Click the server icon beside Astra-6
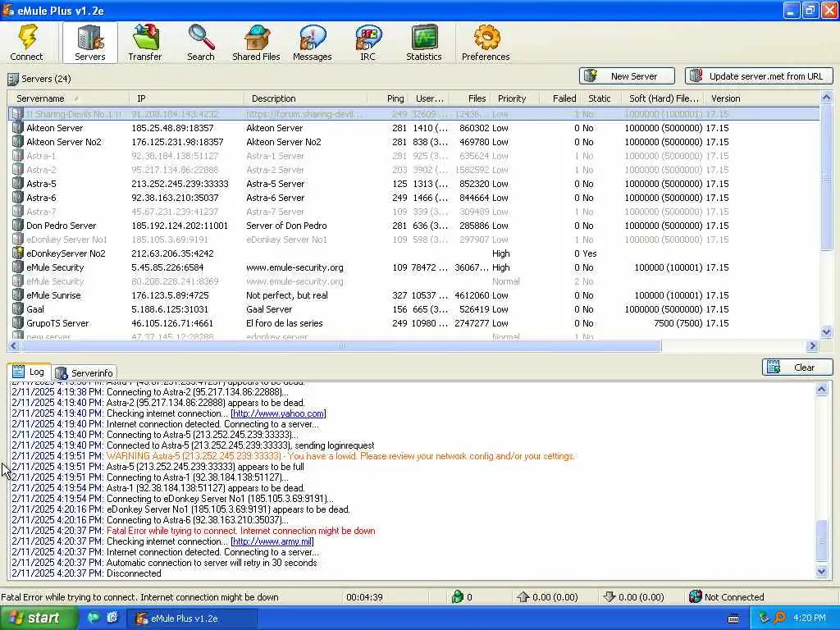 (18, 198)
